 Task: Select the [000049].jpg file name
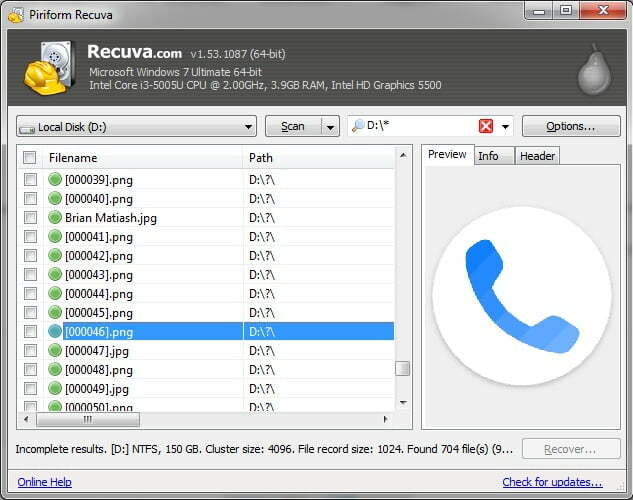point(97,389)
